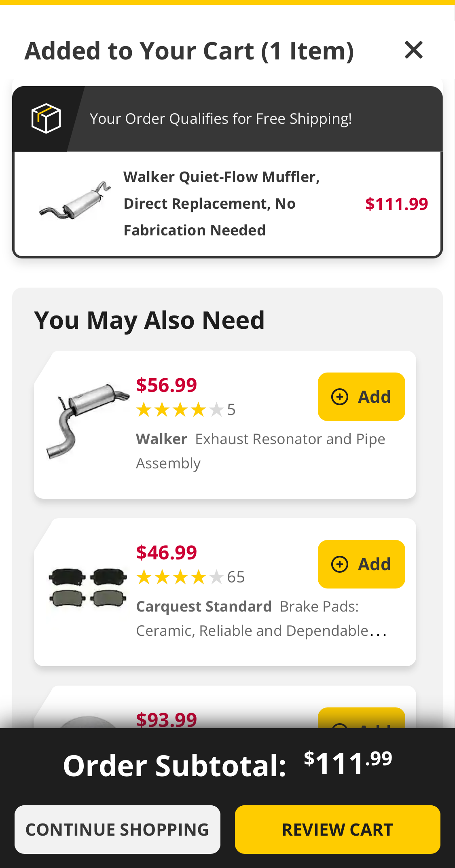Add the Carquest Standard Brake Pads to cart
This screenshot has height=868, width=455.
pyautogui.click(x=361, y=564)
